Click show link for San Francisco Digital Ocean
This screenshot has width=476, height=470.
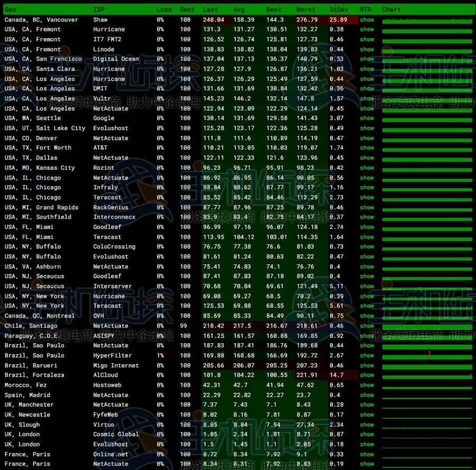click(367, 59)
